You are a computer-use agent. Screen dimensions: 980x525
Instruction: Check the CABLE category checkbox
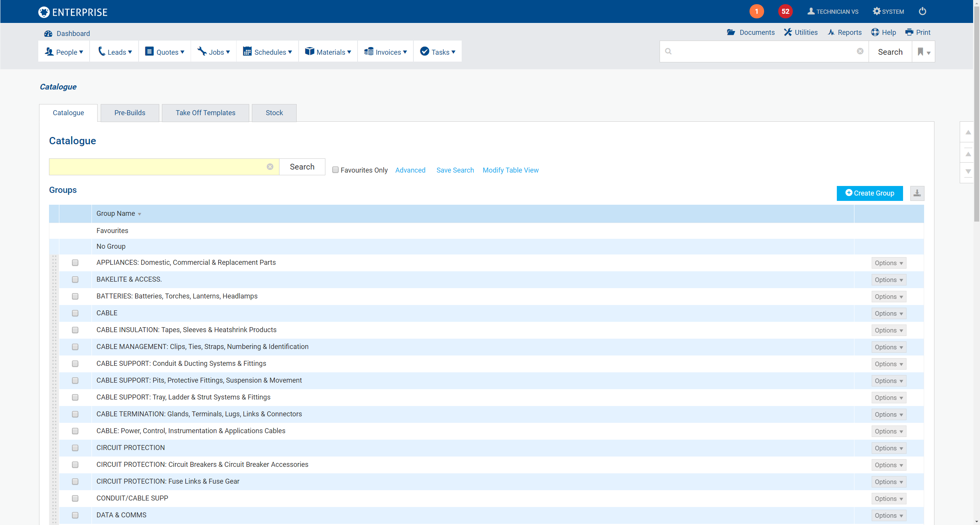[76, 313]
